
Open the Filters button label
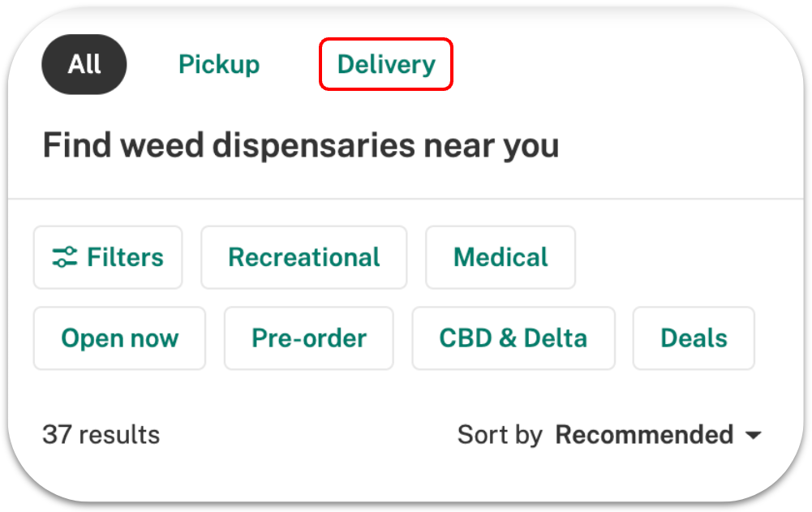tap(125, 257)
